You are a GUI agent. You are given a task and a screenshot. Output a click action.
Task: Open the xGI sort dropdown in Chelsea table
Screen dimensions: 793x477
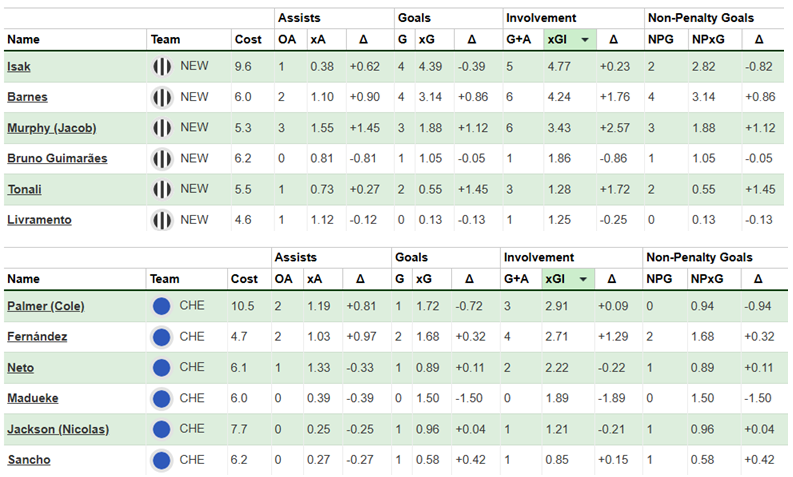point(584,279)
